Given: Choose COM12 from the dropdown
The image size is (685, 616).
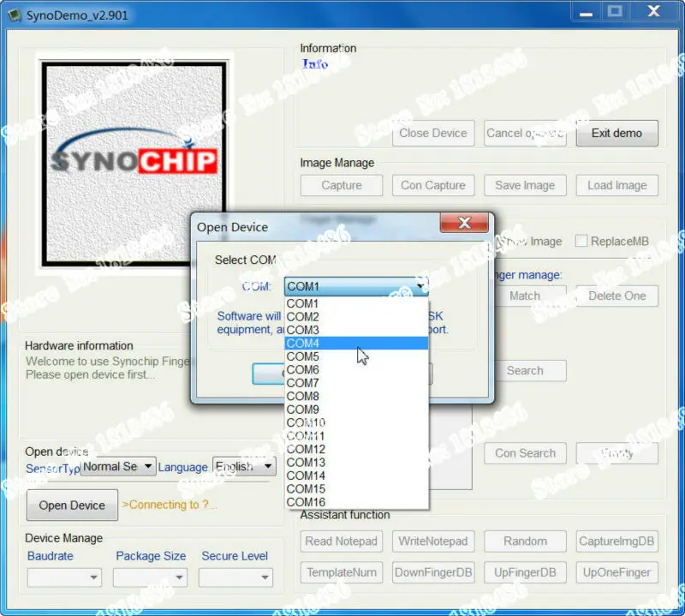Looking at the screenshot, I should [356, 449].
